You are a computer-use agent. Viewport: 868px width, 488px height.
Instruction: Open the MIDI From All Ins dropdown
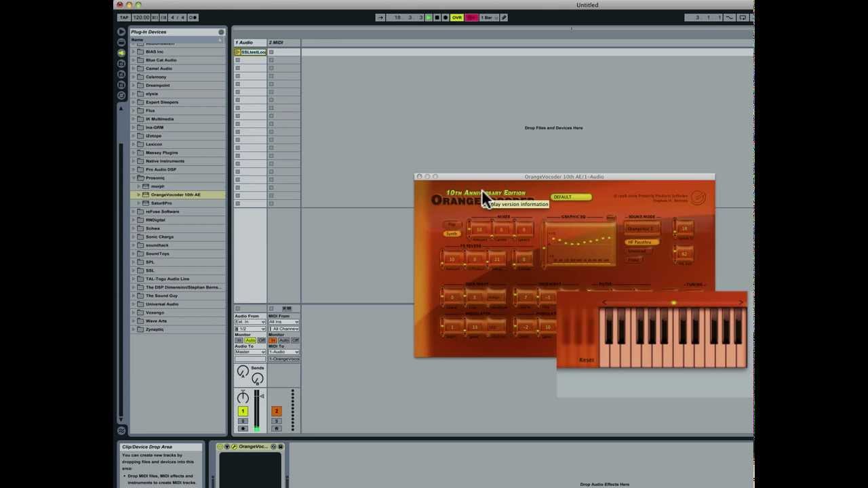coord(284,322)
